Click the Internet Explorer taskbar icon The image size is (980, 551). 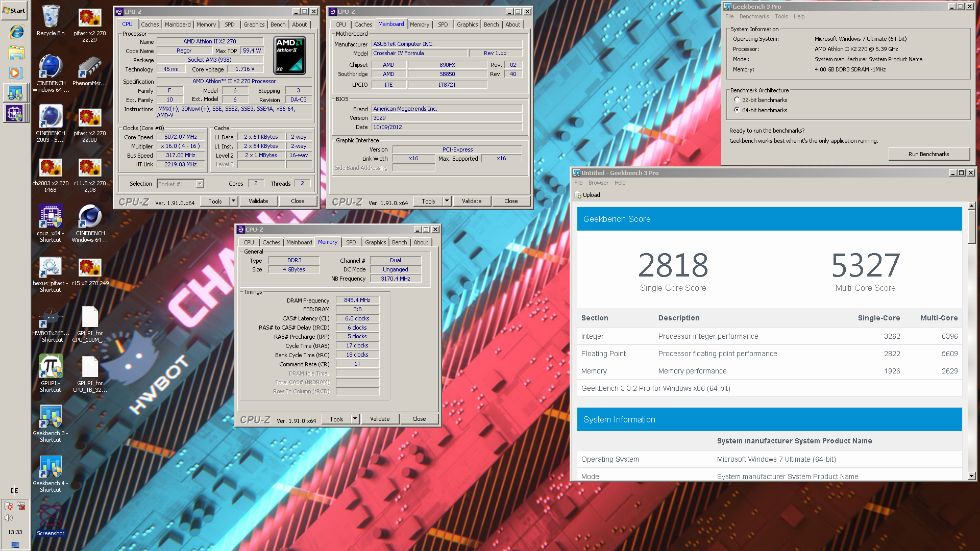16,32
